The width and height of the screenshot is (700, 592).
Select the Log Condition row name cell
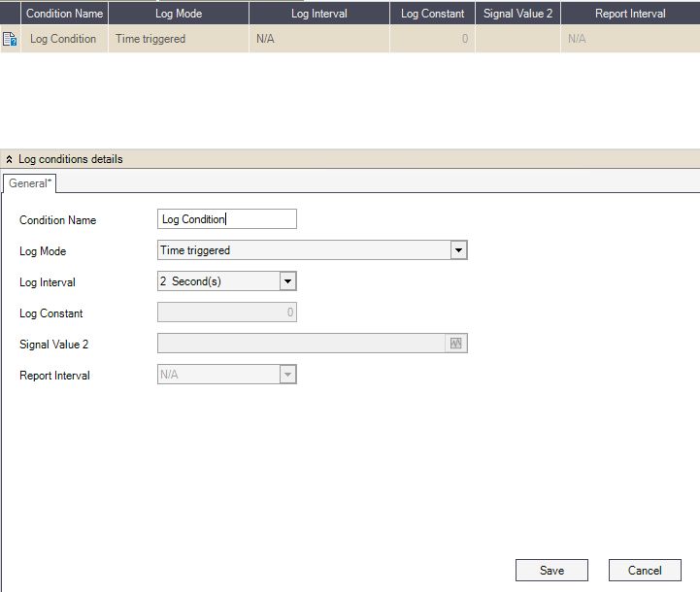[x=64, y=39]
